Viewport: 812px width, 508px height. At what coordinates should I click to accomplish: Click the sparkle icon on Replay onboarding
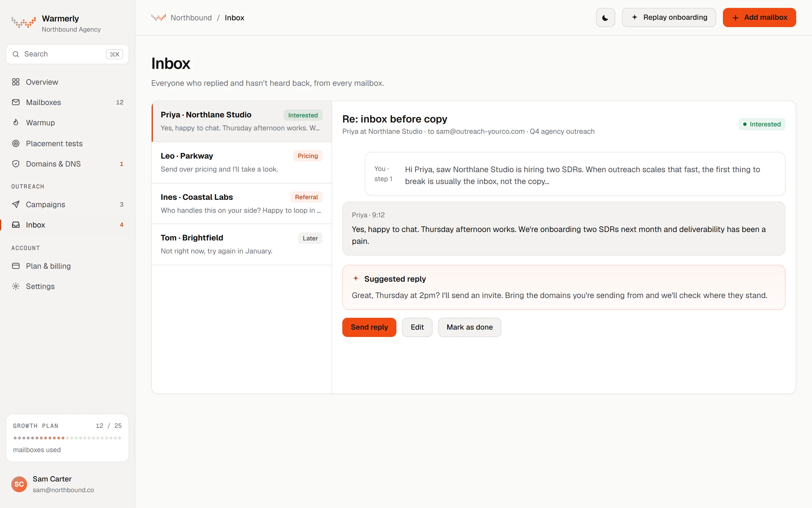tap(634, 17)
